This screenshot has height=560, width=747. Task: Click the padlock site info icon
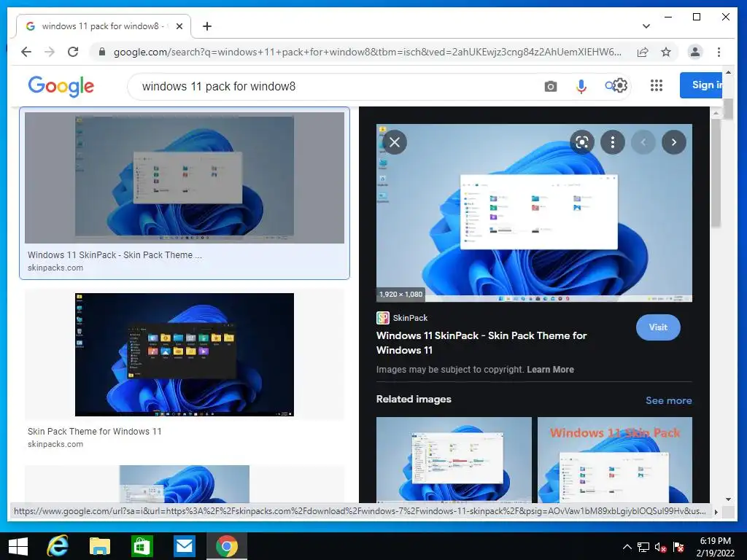pyautogui.click(x=102, y=52)
